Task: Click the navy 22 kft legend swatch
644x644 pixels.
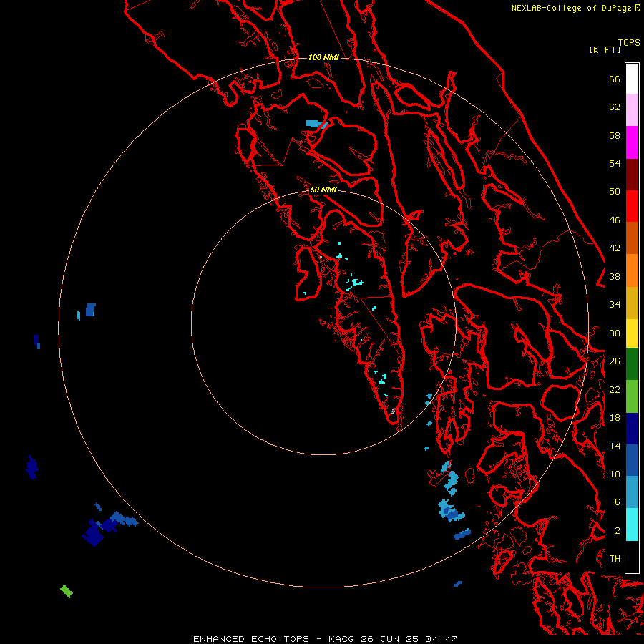Action: pos(632,429)
